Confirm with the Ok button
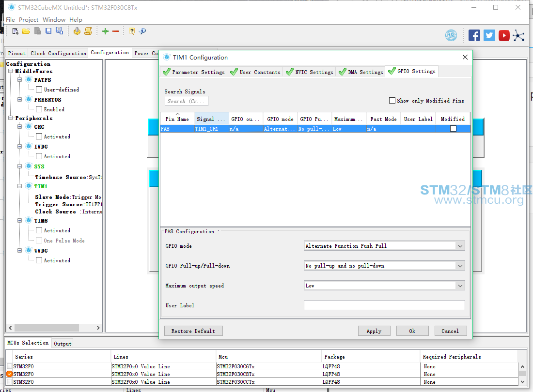Image resolution: width=533 pixels, height=392 pixels. [412, 331]
